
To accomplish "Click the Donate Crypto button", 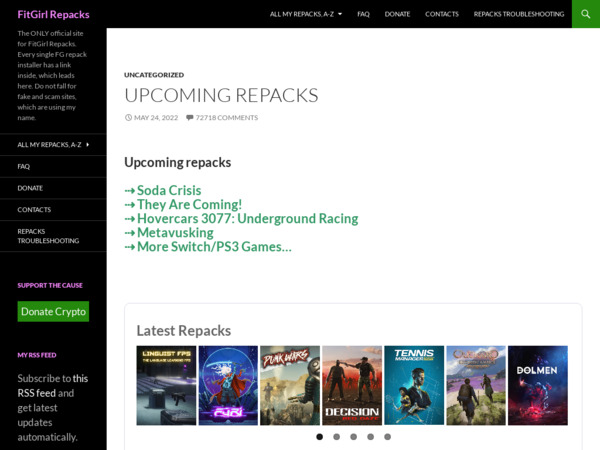I will (53, 311).
